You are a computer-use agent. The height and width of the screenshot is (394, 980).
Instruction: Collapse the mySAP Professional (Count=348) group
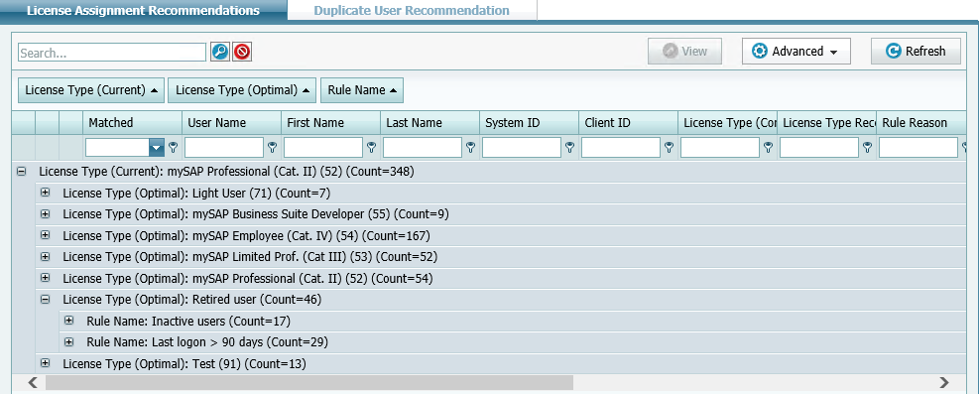pos(21,171)
